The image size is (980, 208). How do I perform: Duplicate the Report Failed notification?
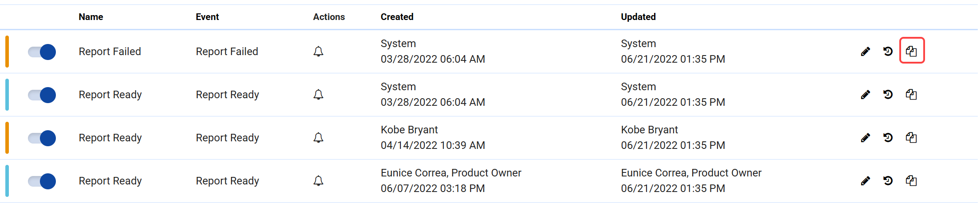[x=911, y=51]
